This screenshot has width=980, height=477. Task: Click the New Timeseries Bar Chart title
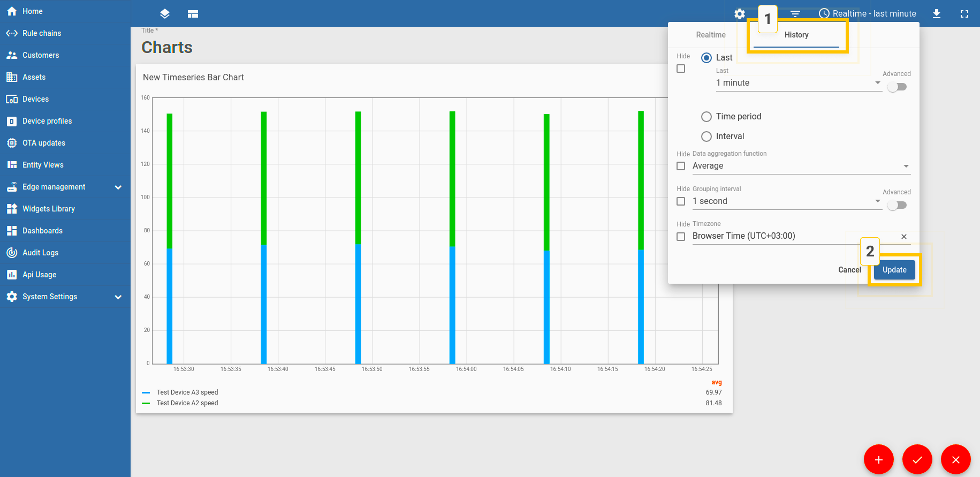pos(193,78)
